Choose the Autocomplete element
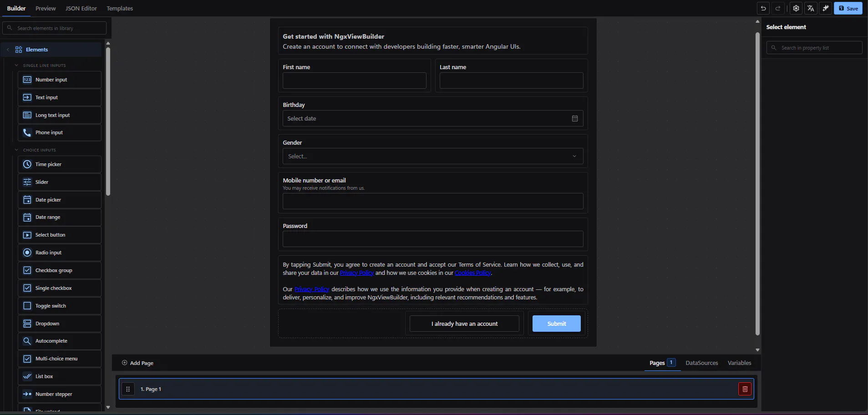Image resolution: width=868 pixels, height=415 pixels. click(60, 341)
